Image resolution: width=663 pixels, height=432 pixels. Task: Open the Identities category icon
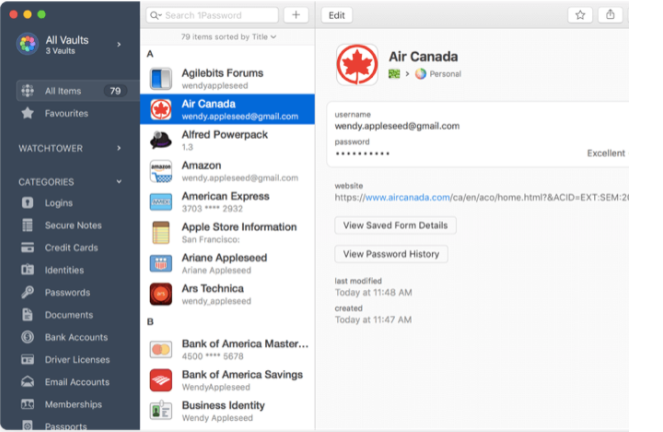[27, 270]
